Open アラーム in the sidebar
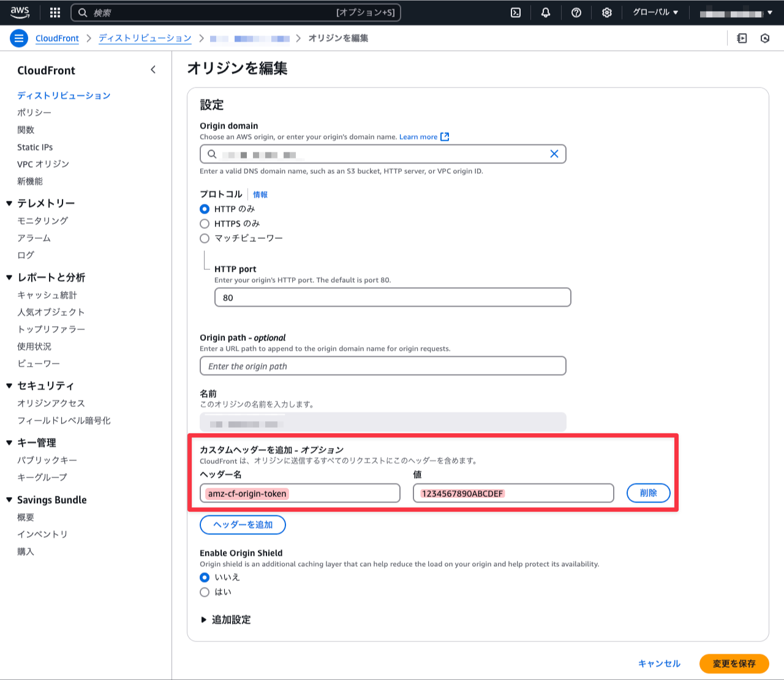The image size is (784, 680). [34, 237]
